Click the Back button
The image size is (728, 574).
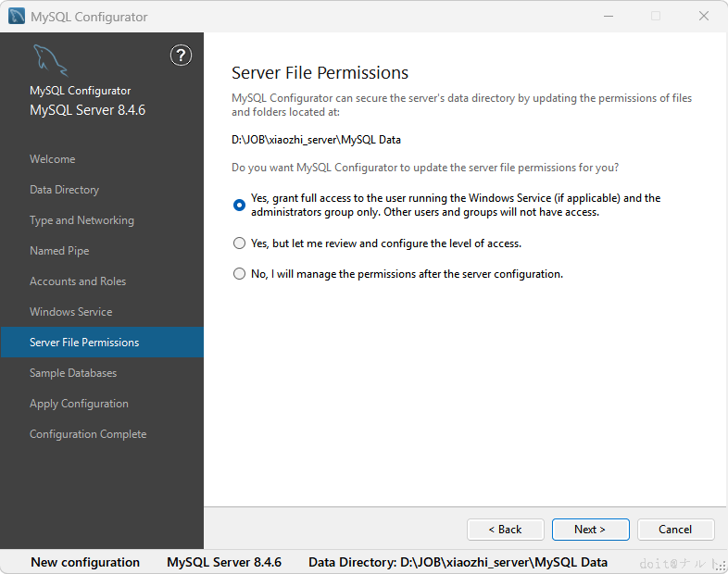(x=505, y=530)
